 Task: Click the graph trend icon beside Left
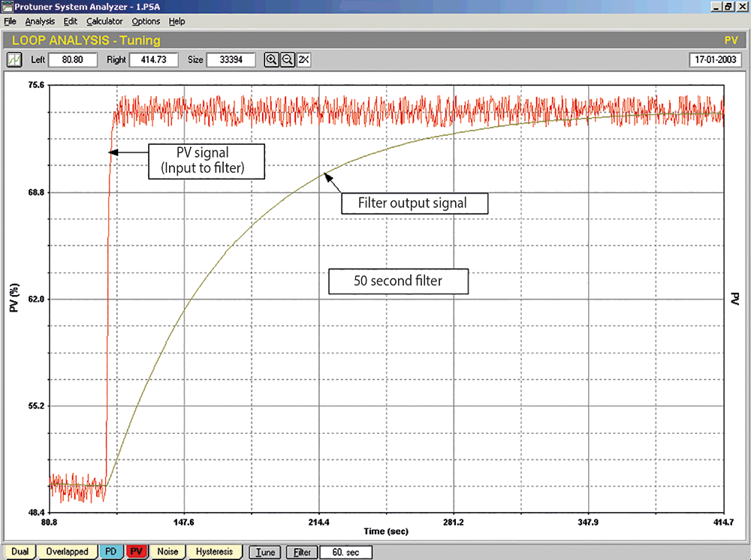[14, 60]
